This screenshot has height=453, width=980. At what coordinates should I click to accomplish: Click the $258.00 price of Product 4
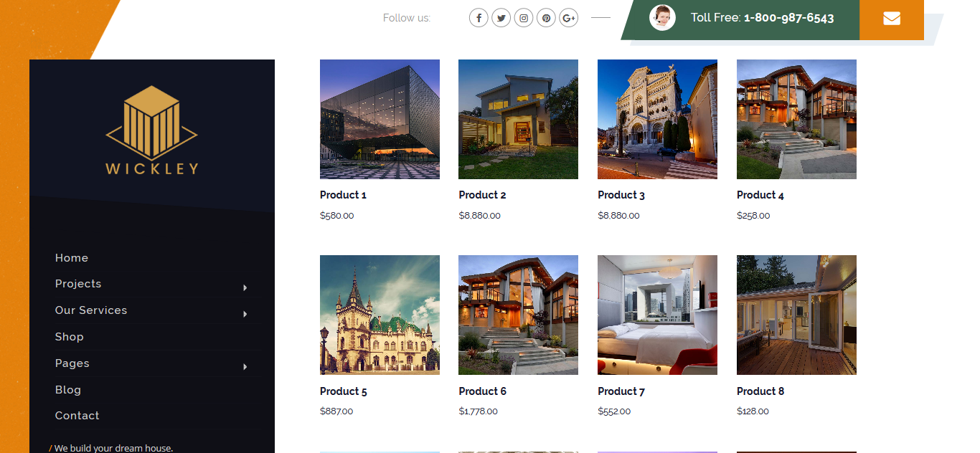tap(753, 216)
